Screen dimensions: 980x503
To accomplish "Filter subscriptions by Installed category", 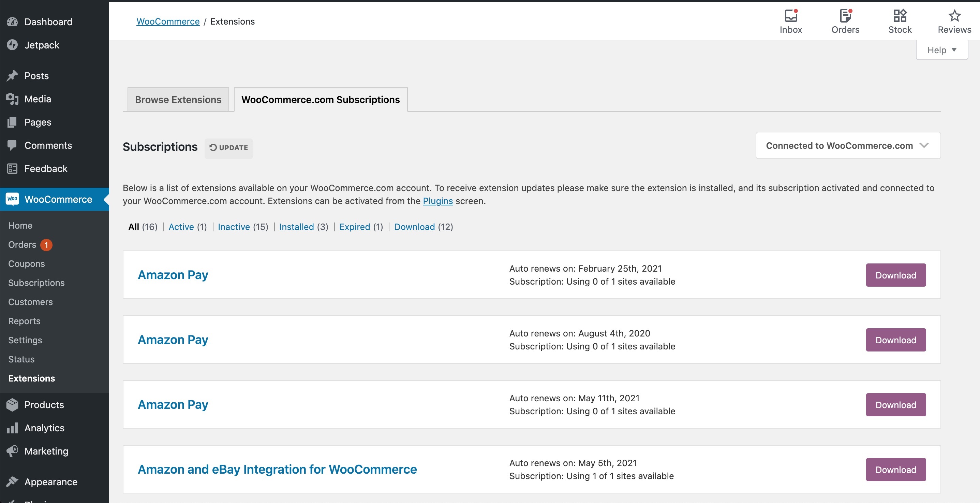I will [x=296, y=227].
